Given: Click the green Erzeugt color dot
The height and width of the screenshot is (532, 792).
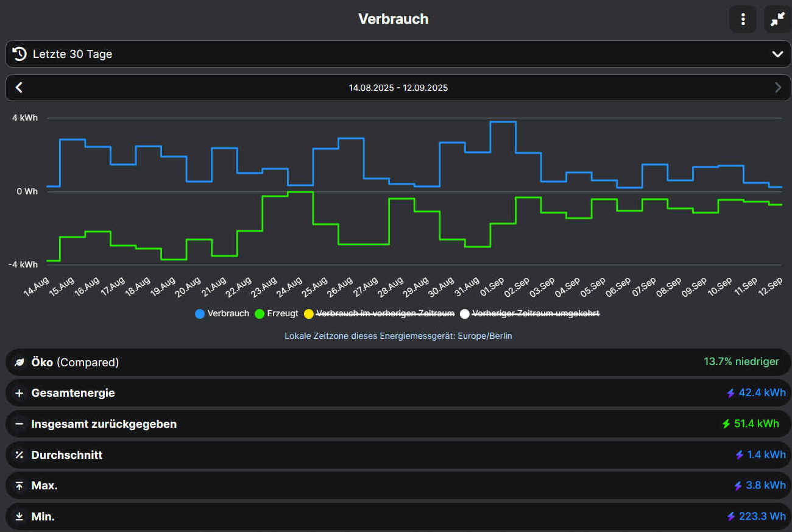Looking at the screenshot, I should coord(260,314).
